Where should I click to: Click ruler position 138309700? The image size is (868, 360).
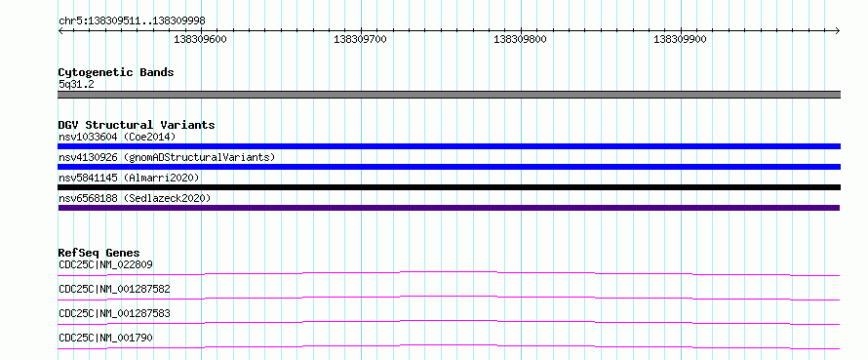[x=361, y=39]
